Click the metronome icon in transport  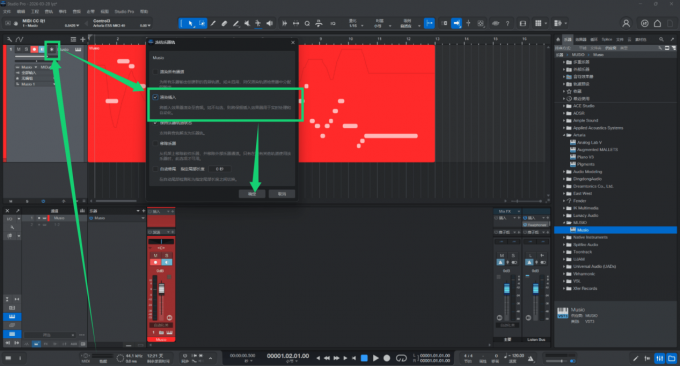(530, 358)
